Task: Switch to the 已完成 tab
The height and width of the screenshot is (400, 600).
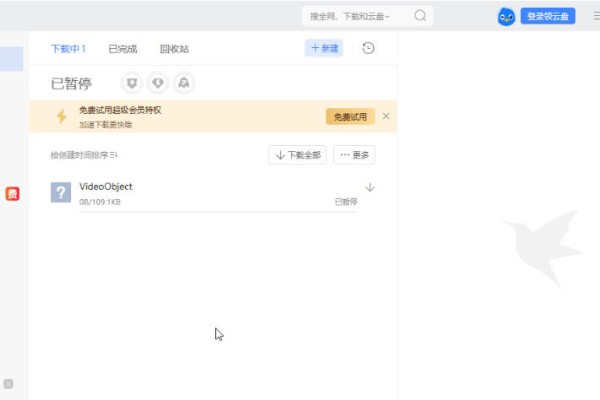Action: pos(123,49)
